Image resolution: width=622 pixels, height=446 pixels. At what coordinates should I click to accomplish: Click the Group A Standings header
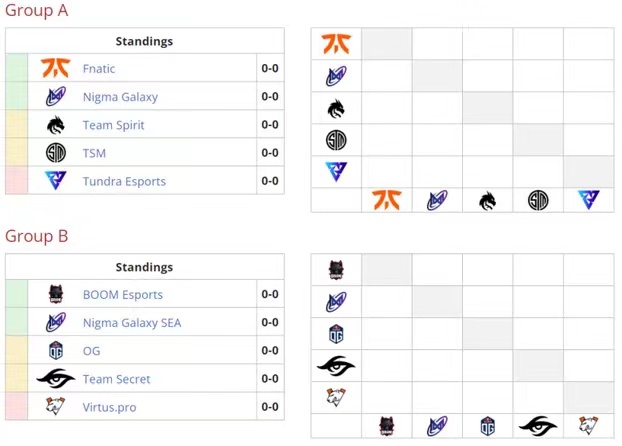coord(144,41)
